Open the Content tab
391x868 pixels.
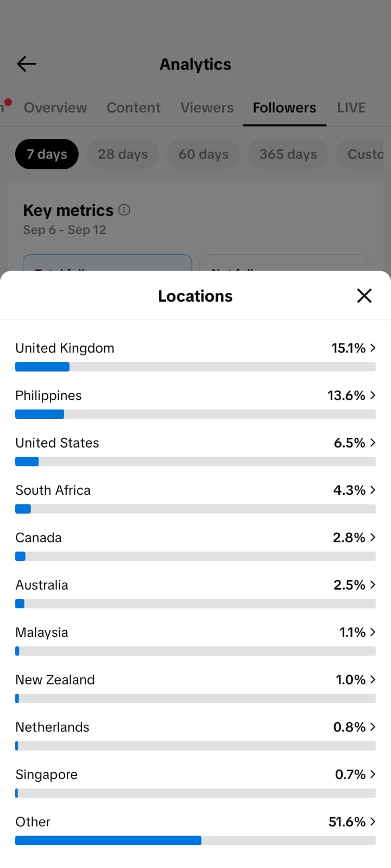point(134,107)
